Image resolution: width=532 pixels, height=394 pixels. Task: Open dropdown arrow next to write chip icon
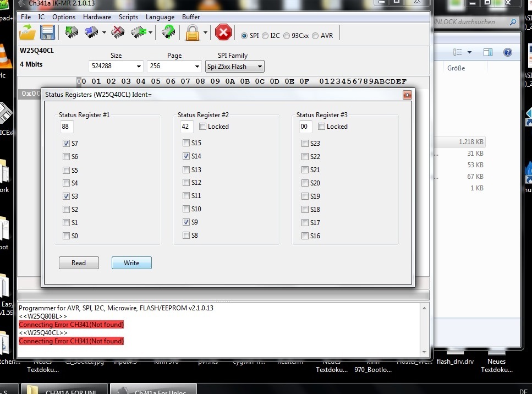point(104,32)
